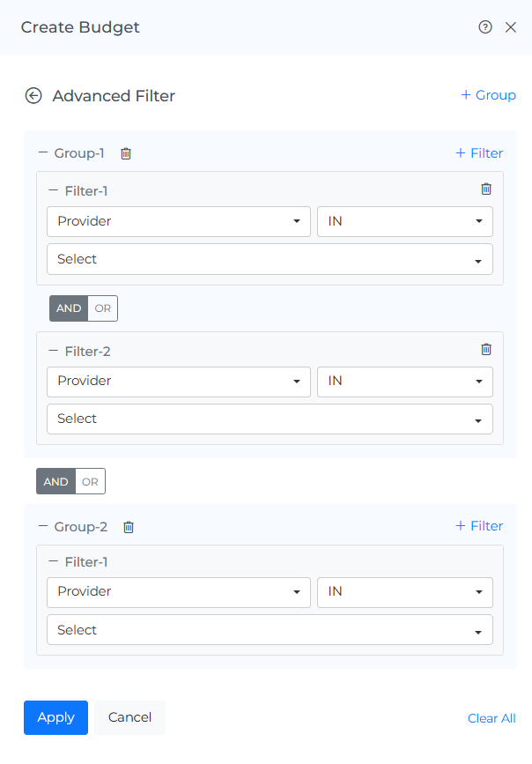Open the help question mark icon
This screenshot has width=532, height=764.
(484, 27)
